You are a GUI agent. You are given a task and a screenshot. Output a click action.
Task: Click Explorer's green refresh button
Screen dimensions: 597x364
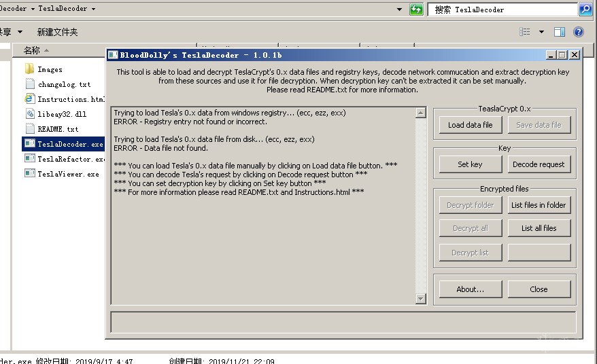[416, 9]
